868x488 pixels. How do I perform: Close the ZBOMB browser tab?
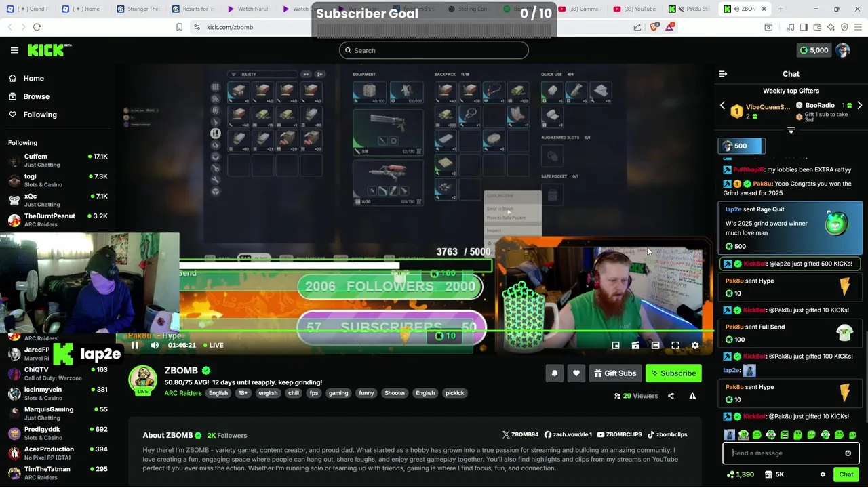click(x=764, y=9)
